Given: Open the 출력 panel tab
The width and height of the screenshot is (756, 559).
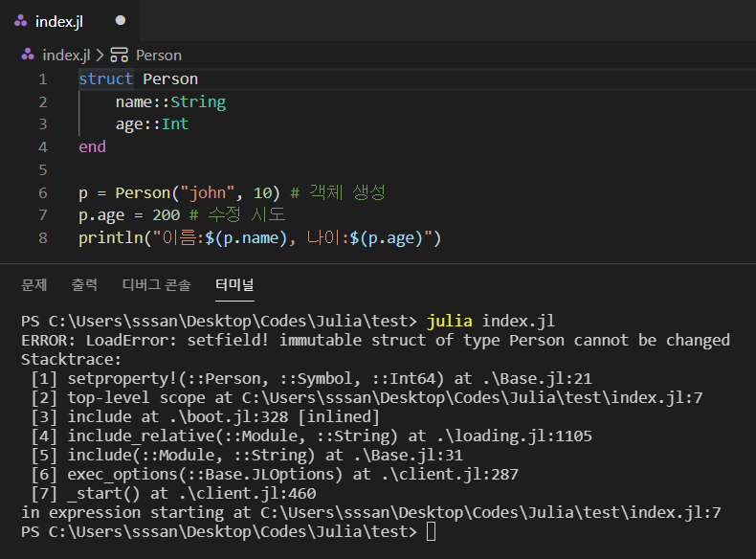Looking at the screenshot, I should [x=84, y=284].
